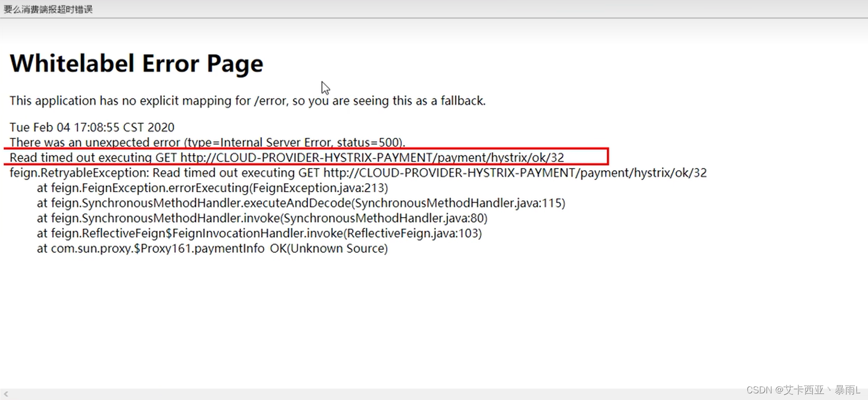
Task: Click the feign.RetryableException text
Action: pos(79,173)
